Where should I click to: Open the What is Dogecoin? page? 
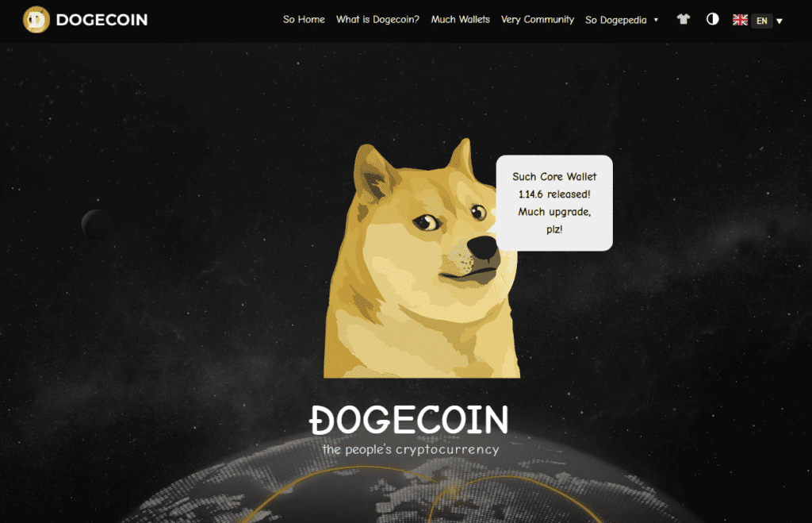(x=377, y=20)
